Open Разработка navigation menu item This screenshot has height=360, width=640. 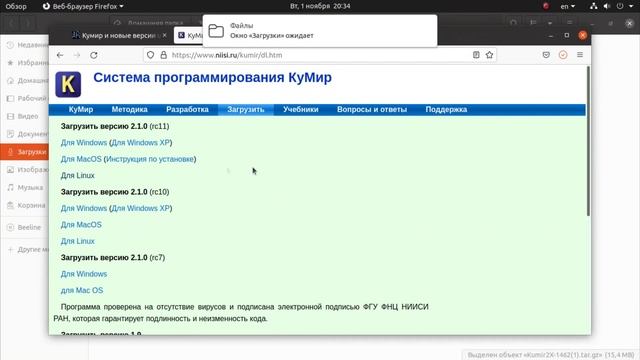pyautogui.click(x=187, y=109)
